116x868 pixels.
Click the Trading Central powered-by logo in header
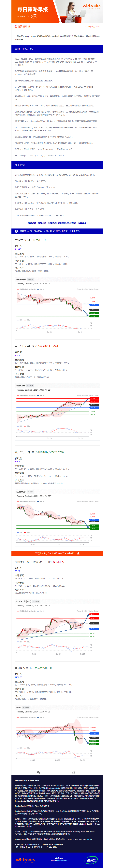point(34,16)
